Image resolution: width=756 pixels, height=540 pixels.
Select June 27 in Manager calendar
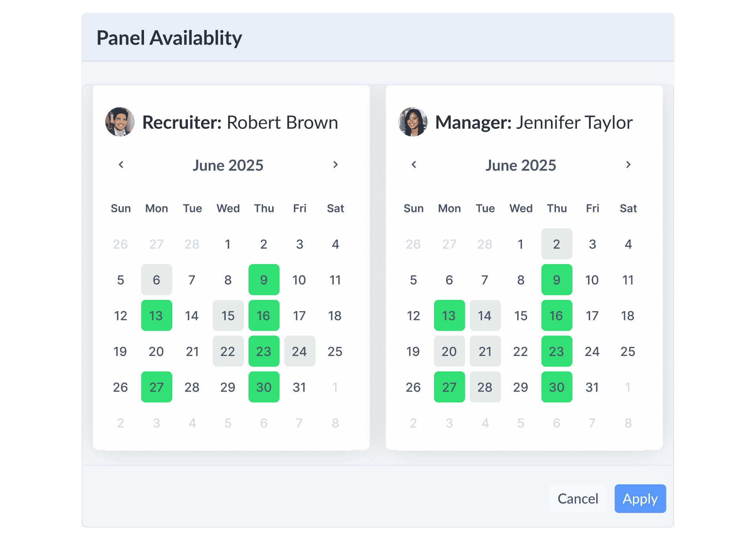[449, 387]
